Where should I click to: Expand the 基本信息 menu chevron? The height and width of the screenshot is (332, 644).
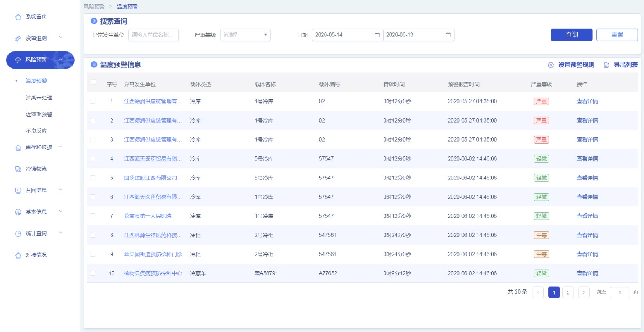[61, 211]
